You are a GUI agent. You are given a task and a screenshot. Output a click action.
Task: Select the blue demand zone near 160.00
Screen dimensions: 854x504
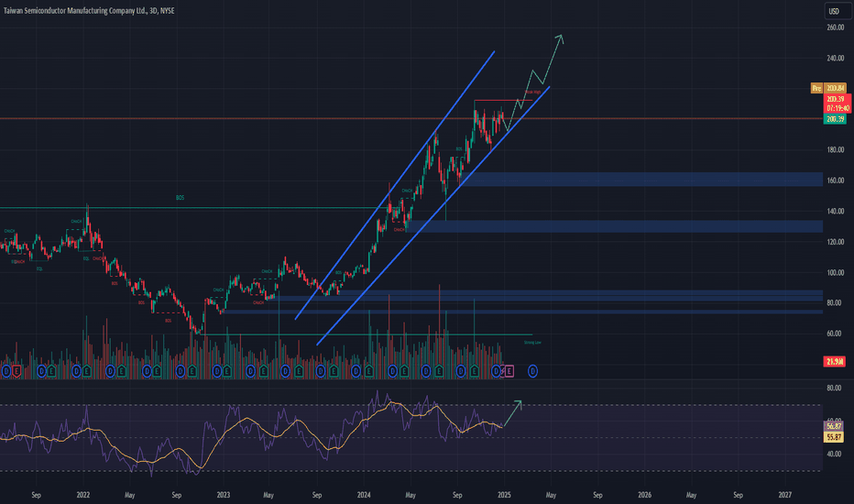[x=642, y=180]
